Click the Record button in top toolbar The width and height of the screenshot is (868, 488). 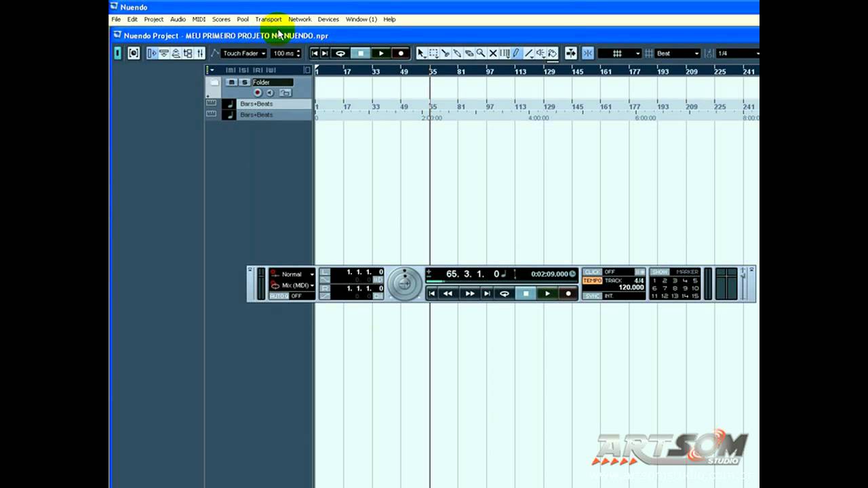pyautogui.click(x=401, y=53)
